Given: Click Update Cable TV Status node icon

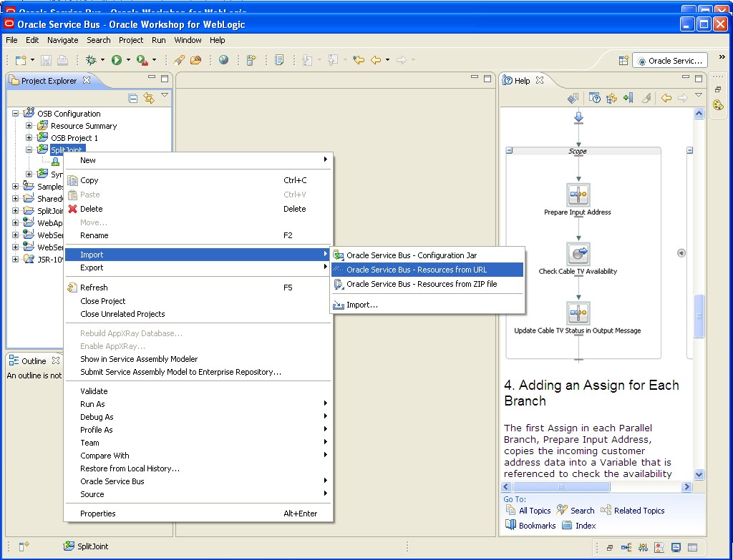Looking at the screenshot, I should (578, 313).
